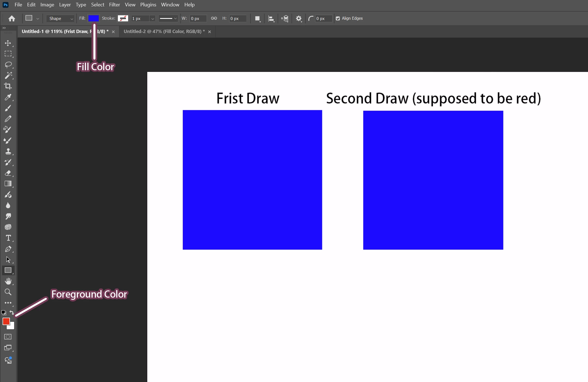
Task: Click the Home button
Action: click(12, 19)
